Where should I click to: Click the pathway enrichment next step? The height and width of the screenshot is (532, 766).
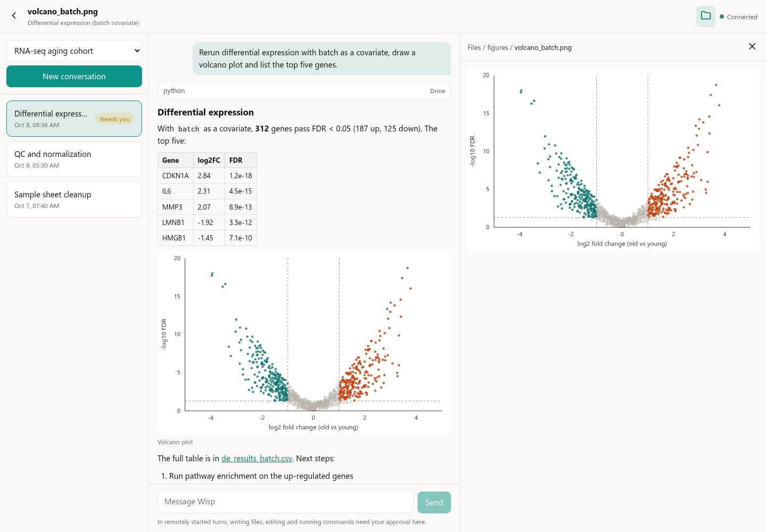[x=261, y=476]
